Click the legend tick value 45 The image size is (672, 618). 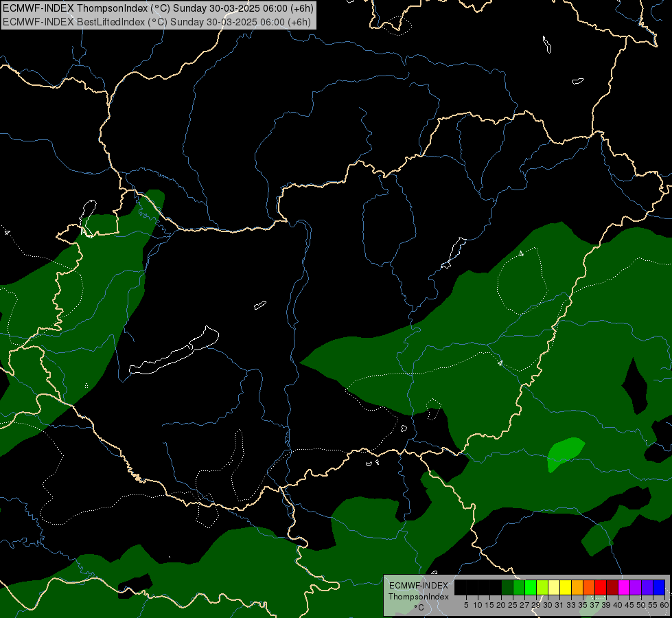629,605
